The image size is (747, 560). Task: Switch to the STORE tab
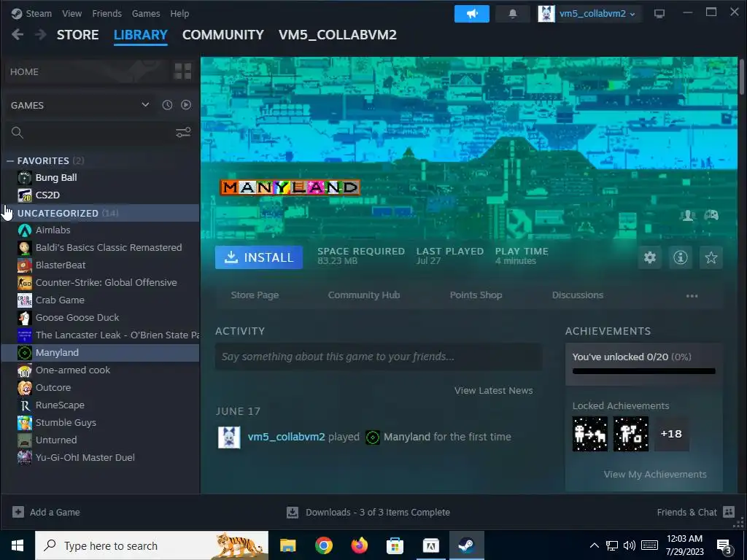click(77, 35)
